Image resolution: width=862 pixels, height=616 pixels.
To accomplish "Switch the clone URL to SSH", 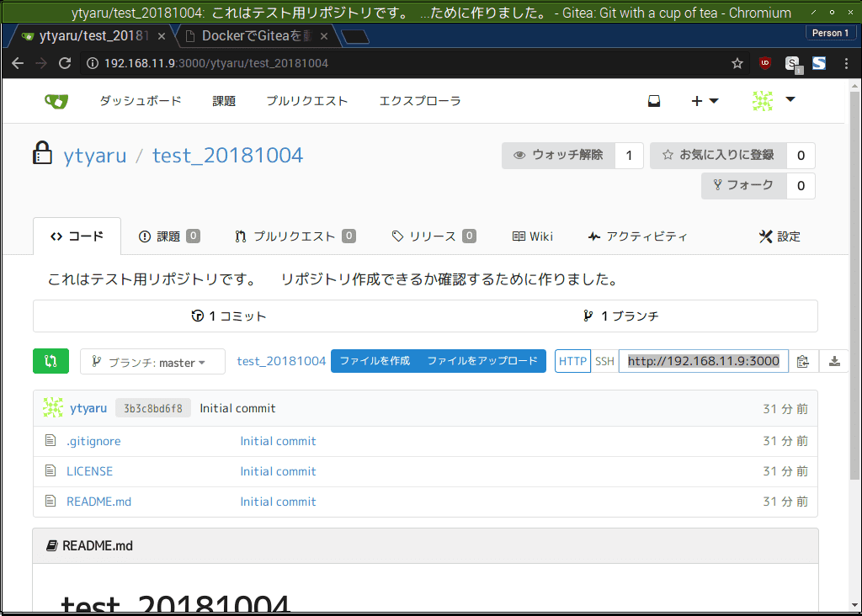I will tap(604, 361).
